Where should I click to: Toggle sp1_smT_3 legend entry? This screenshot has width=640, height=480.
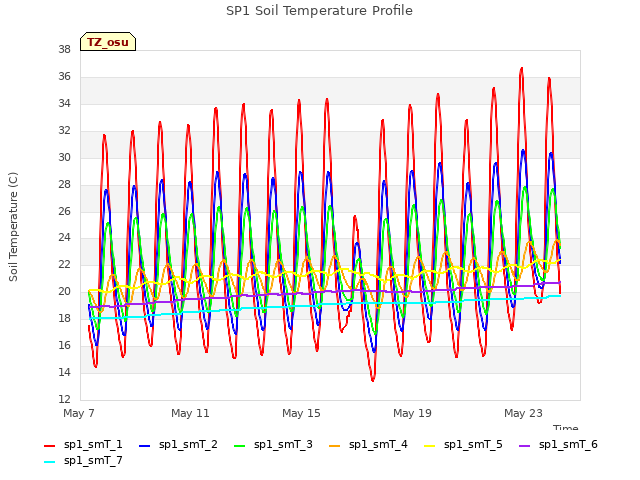pos(273,444)
